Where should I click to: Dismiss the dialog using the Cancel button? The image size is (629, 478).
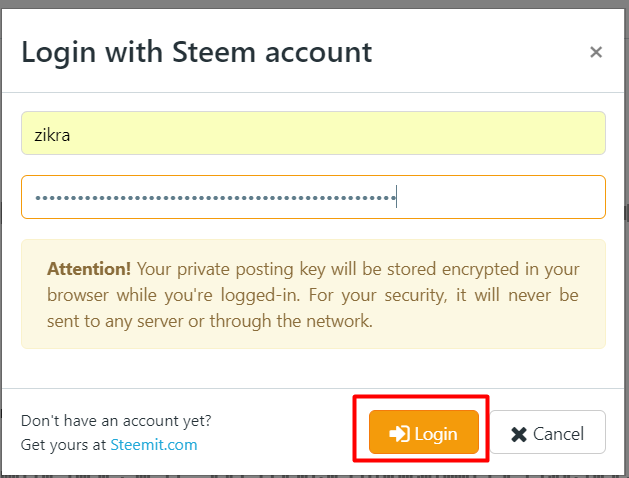coord(548,432)
